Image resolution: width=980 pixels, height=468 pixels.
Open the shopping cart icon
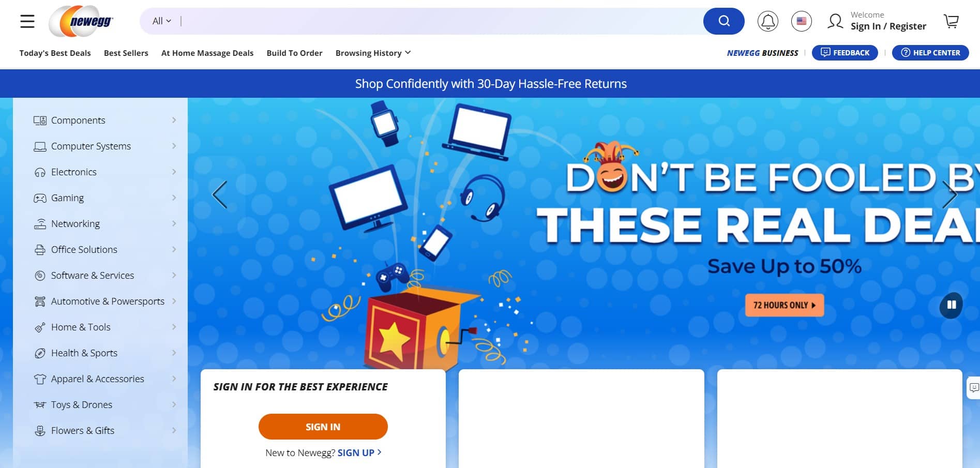[951, 21]
